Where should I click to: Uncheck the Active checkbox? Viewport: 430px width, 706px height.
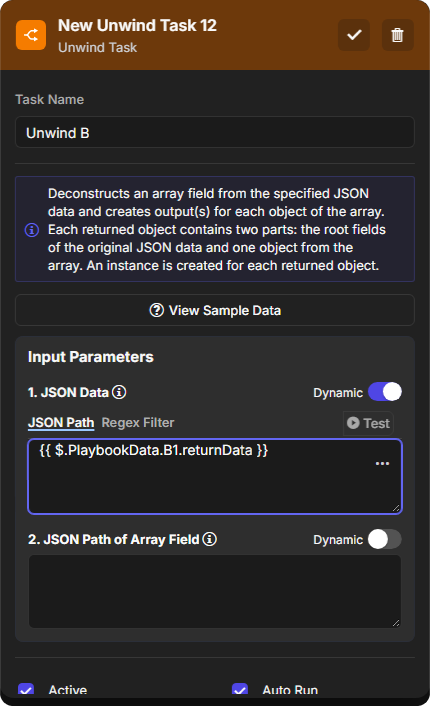(26, 690)
